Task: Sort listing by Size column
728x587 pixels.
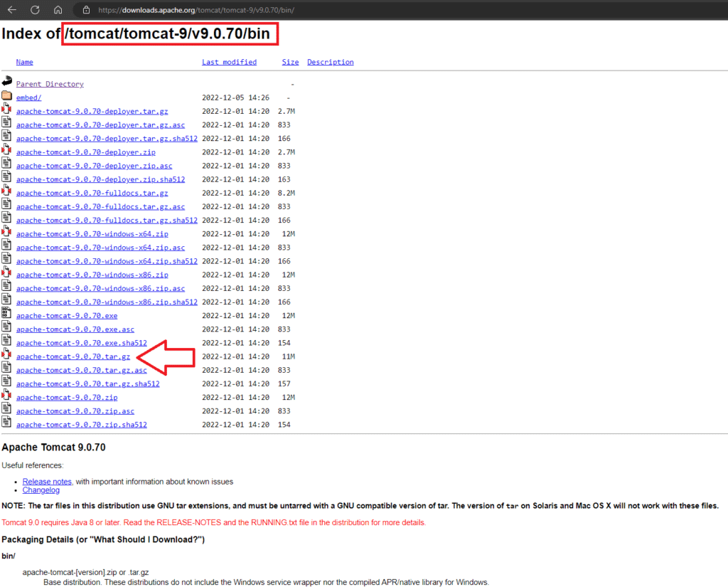Action: (x=290, y=63)
